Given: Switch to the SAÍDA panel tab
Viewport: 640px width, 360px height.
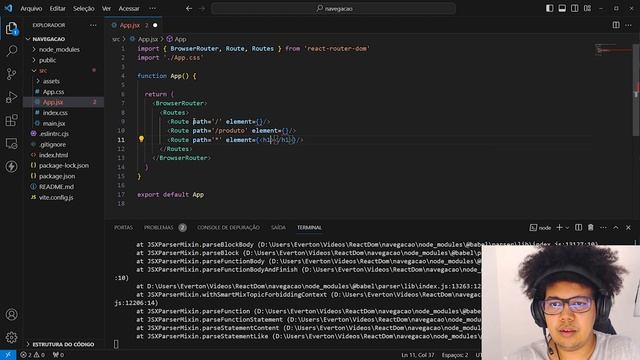Looking at the screenshot, I should [278, 227].
